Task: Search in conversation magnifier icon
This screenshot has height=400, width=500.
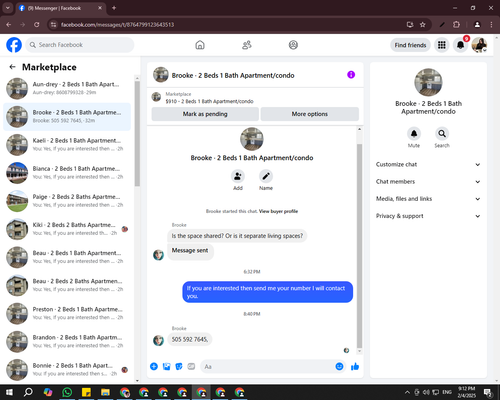Action: (x=442, y=134)
